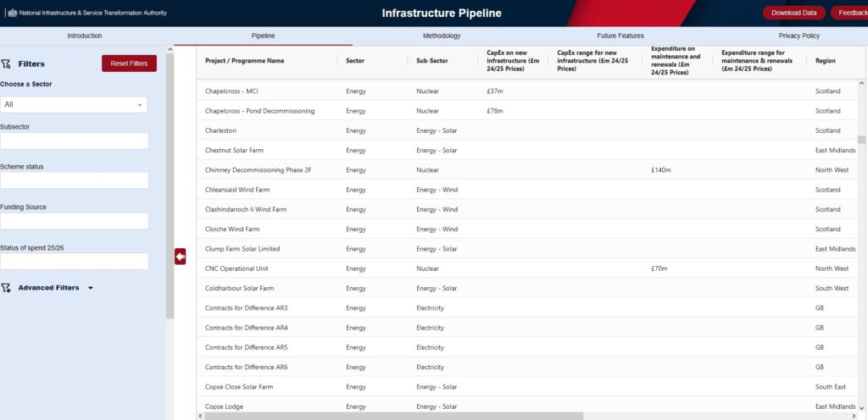Click the Sector column header

(355, 61)
